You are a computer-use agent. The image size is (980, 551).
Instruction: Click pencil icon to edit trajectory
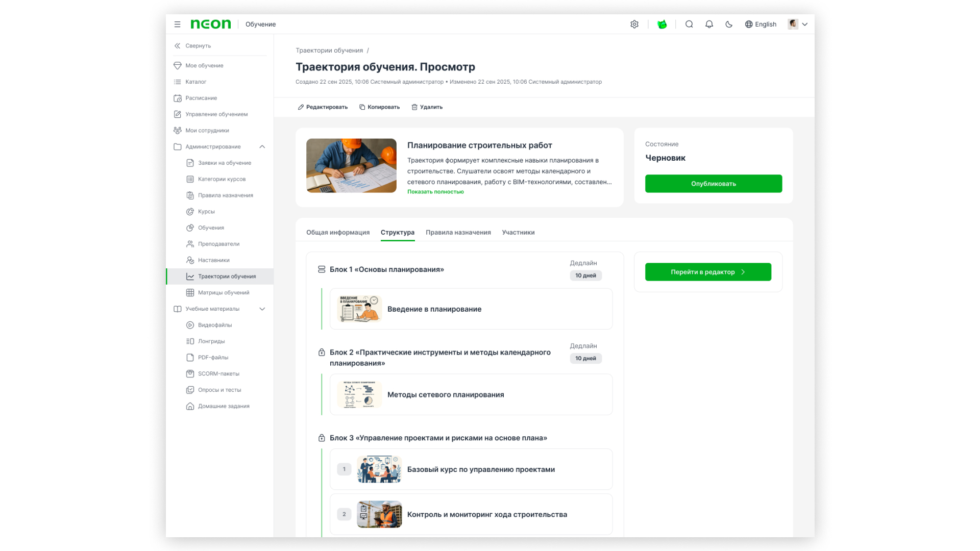[x=301, y=107]
